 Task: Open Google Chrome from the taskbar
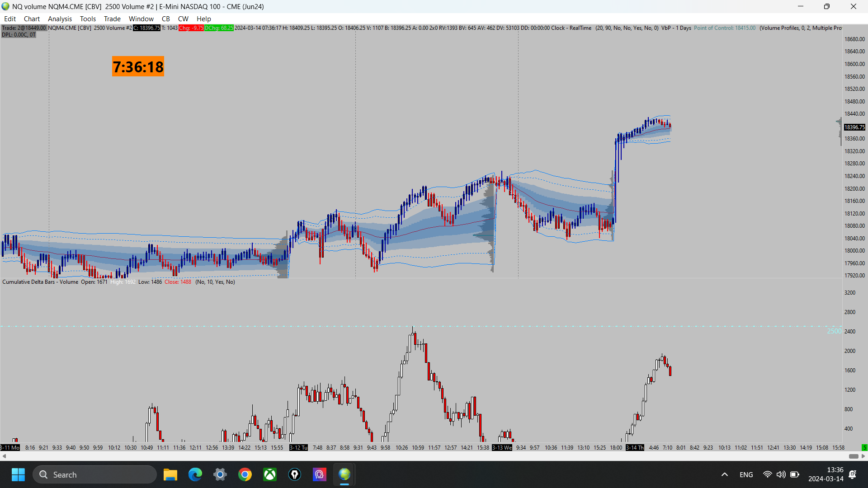(x=245, y=474)
